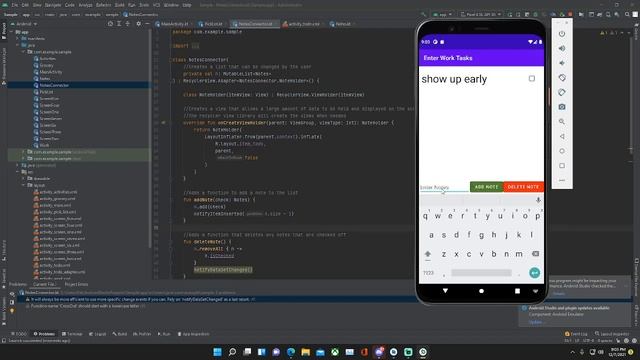Open emulator extended controls (three dots)
The width and height of the screenshot is (640, 360).
click(x=562, y=180)
